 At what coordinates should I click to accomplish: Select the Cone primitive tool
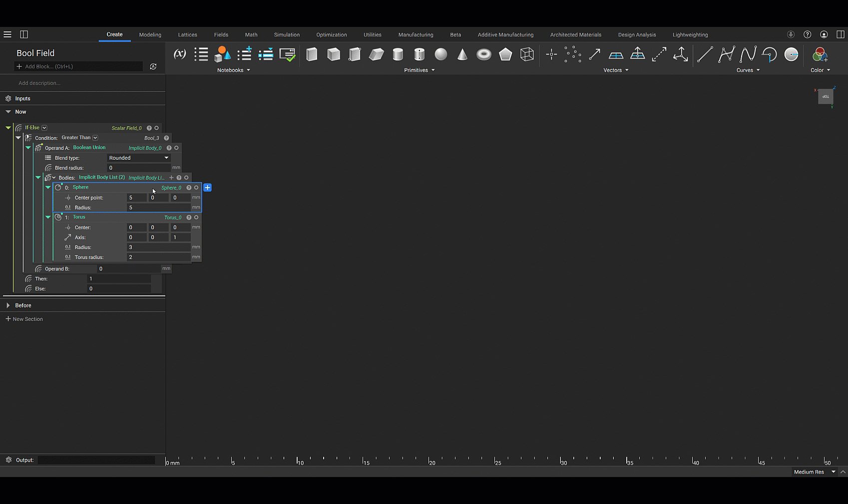point(462,54)
